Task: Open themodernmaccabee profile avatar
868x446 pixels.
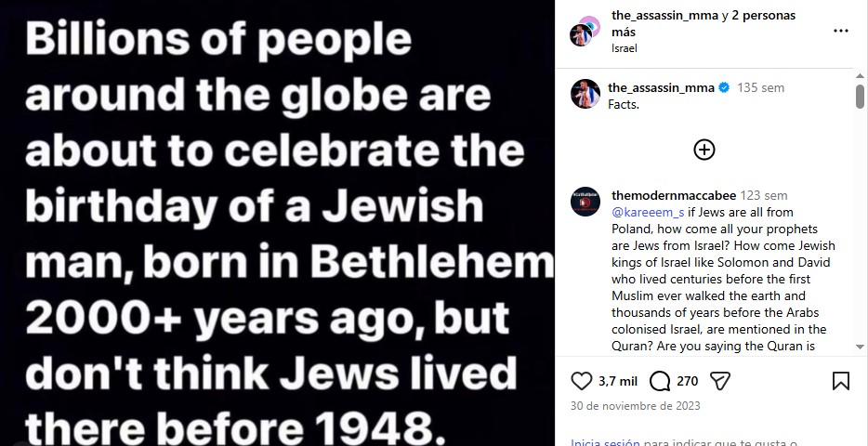Action: tap(585, 202)
